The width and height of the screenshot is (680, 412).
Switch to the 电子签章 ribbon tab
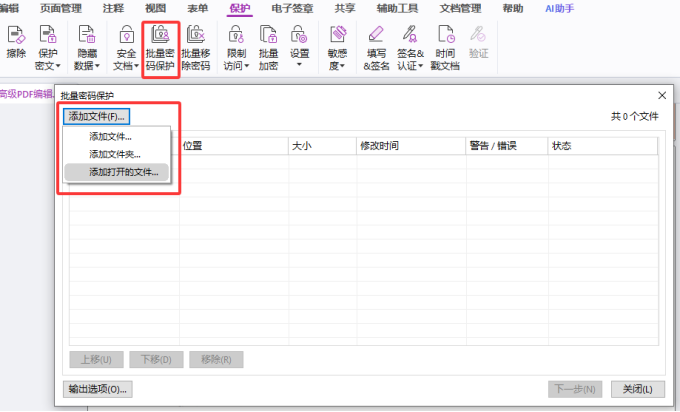click(292, 8)
